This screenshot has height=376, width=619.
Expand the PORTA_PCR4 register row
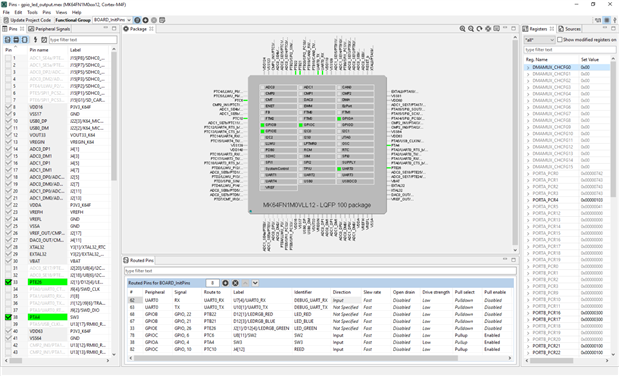click(528, 200)
